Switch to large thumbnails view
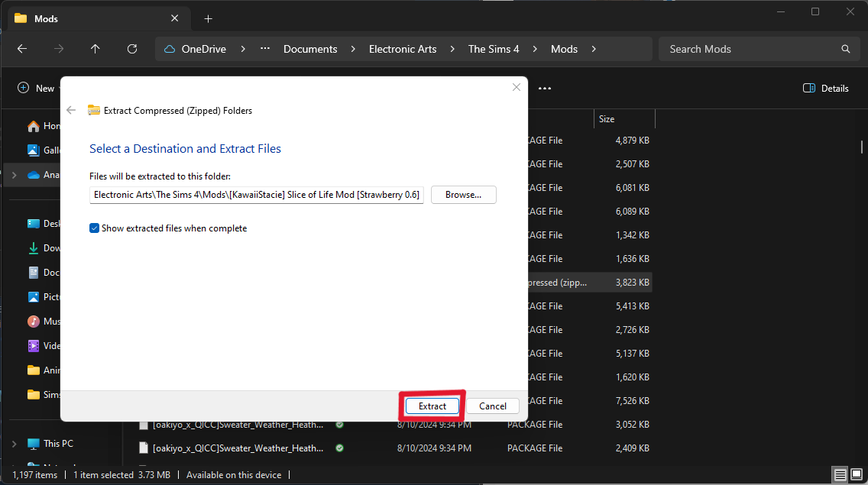The image size is (868, 485). click(857, 475)
